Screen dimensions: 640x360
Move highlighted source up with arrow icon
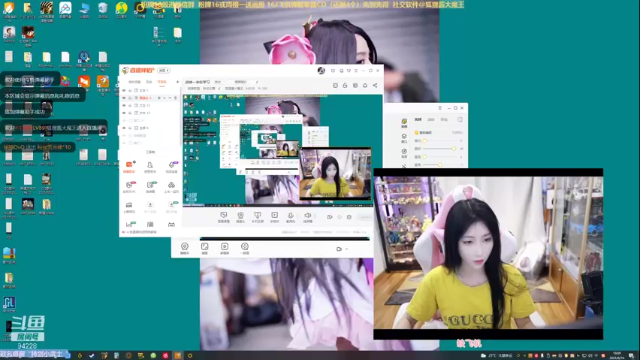coord(164,98)
